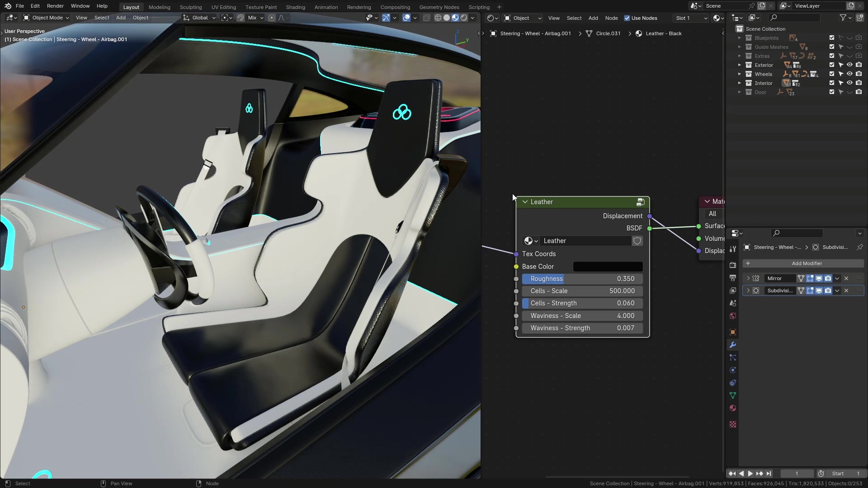The image size is (868, 488).
Task: Open the Object Data properties tab
Action: [x=733, y=395]
